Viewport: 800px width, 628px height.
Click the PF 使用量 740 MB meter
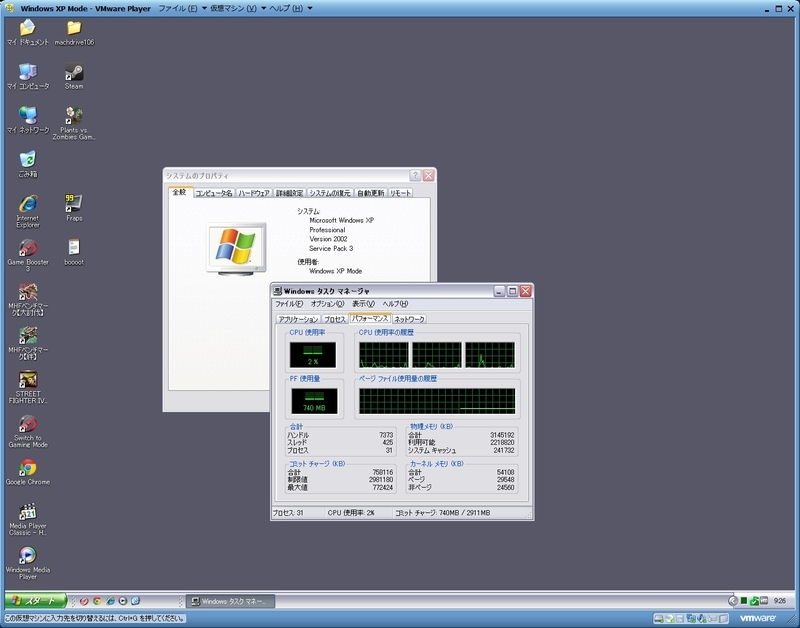(x=314, y=401)
